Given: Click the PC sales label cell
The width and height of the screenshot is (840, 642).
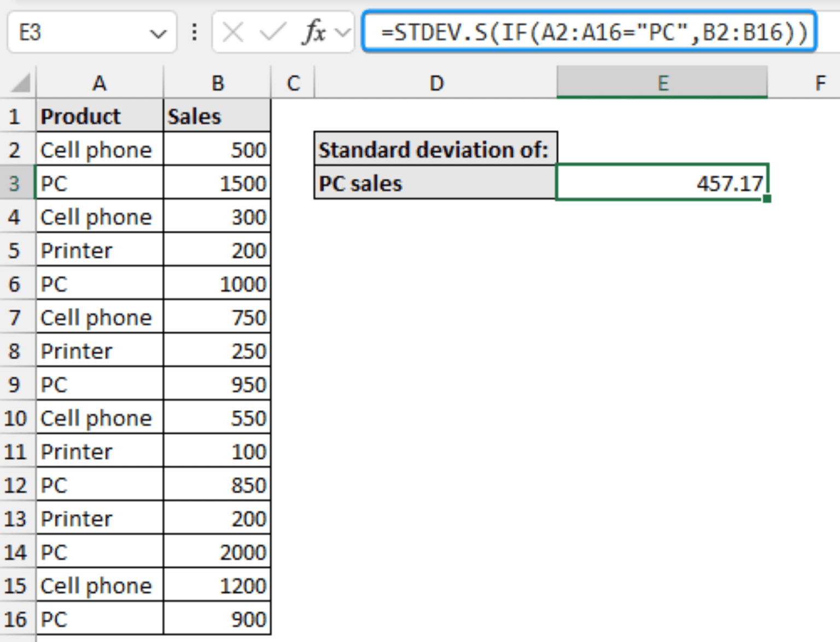Looking at the screenshot, I should (435, 183).
